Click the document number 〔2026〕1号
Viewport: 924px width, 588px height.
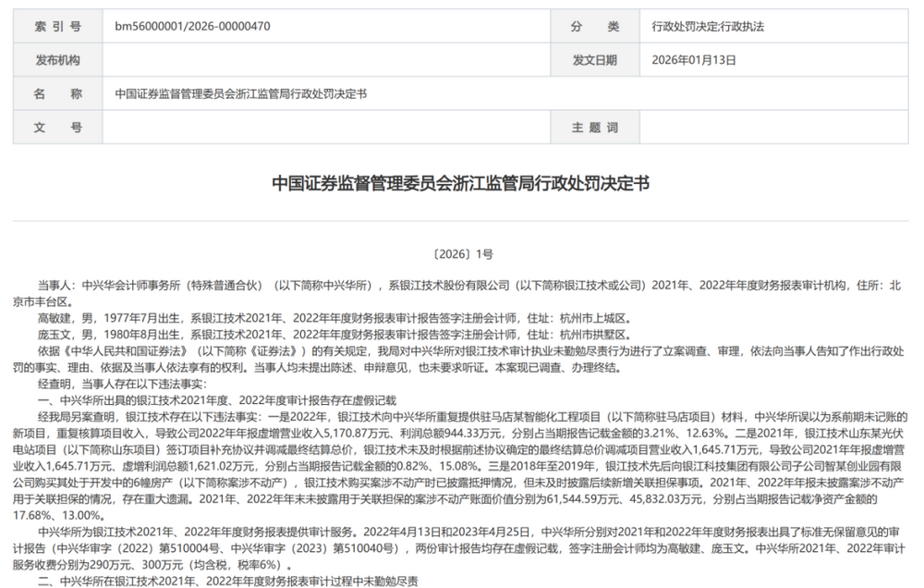coord(462,252)
